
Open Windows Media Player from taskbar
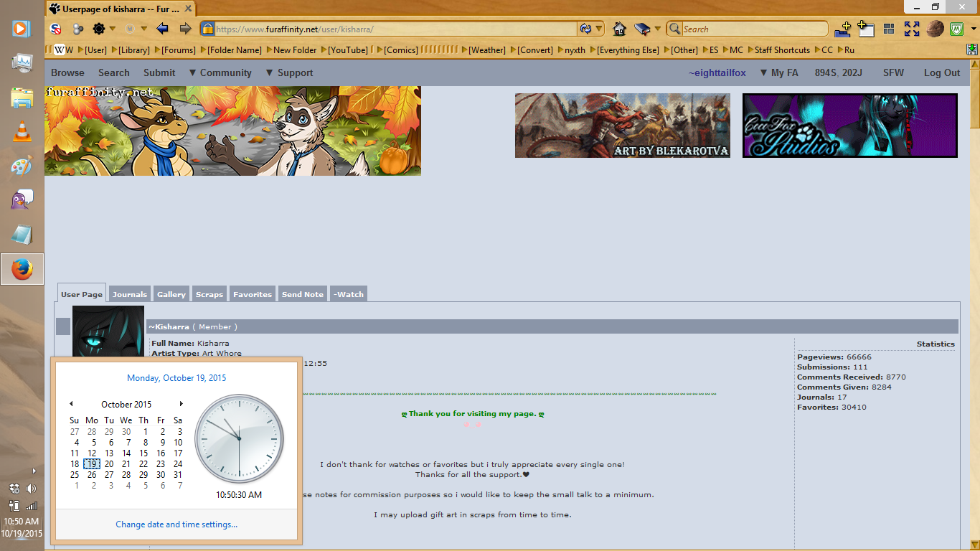[x=22, y=29]
